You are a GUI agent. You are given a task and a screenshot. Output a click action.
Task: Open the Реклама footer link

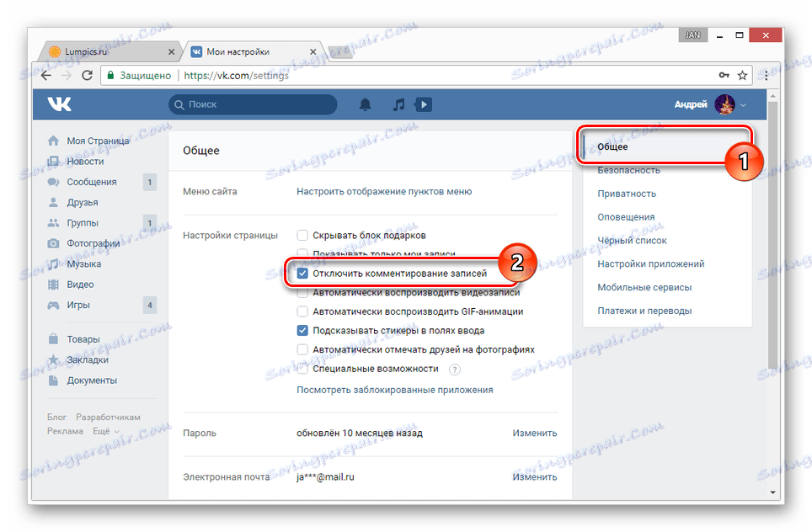65,431
